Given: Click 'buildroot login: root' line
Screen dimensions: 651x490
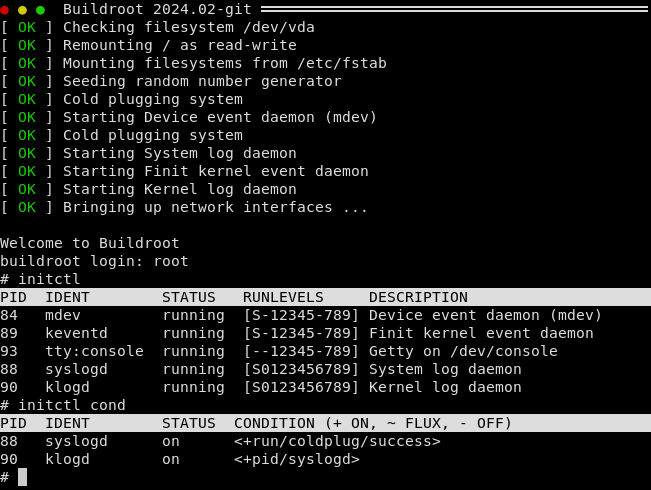Looking at the screenshot, I should (94, 261).
